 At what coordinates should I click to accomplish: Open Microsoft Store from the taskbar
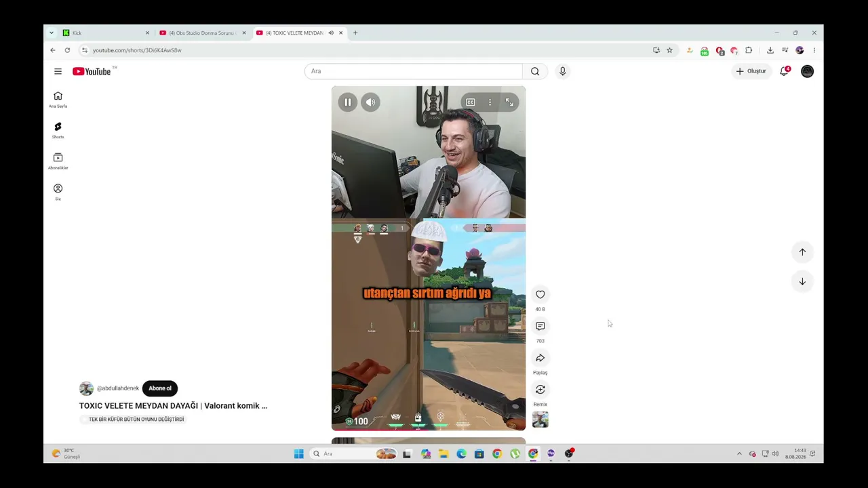[479, 453]
